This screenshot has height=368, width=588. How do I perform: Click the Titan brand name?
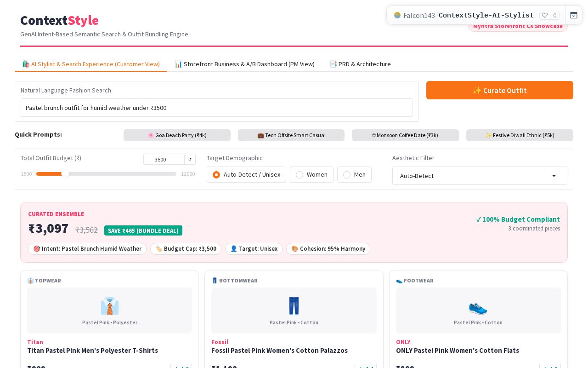pos(35,342)
